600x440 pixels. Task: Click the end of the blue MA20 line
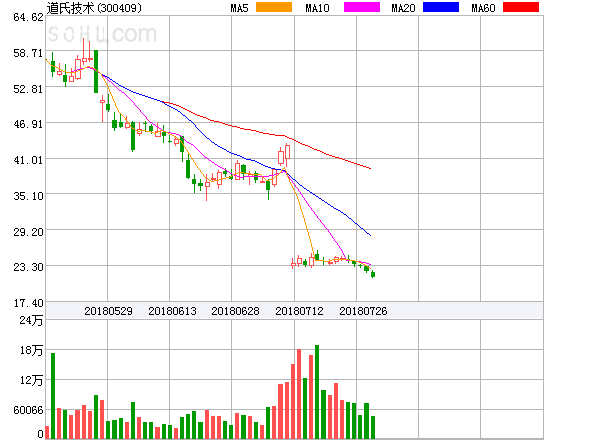tap(370, 235)
